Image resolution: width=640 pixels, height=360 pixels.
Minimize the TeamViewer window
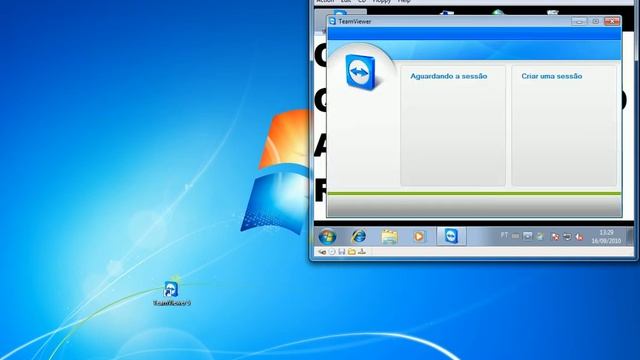pyautogui.click(x=579, y=21)
